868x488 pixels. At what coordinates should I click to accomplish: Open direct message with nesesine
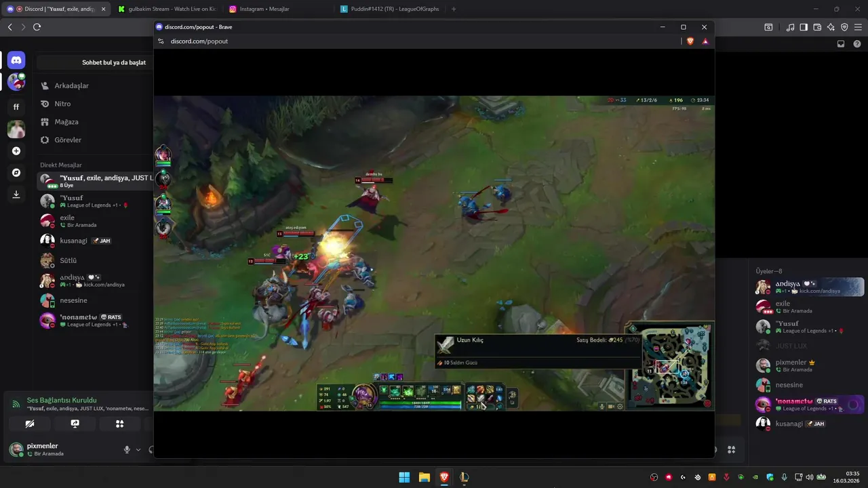95,300
